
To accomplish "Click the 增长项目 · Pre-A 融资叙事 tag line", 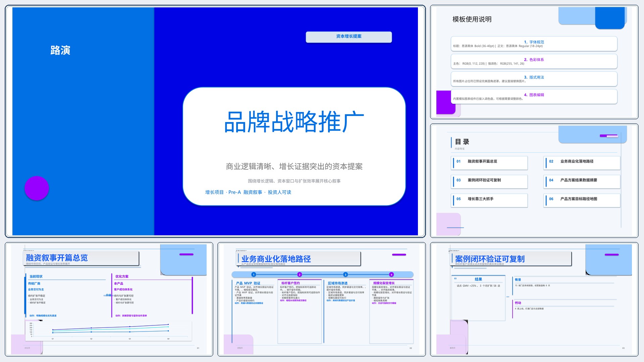I will tap(248, 192).
